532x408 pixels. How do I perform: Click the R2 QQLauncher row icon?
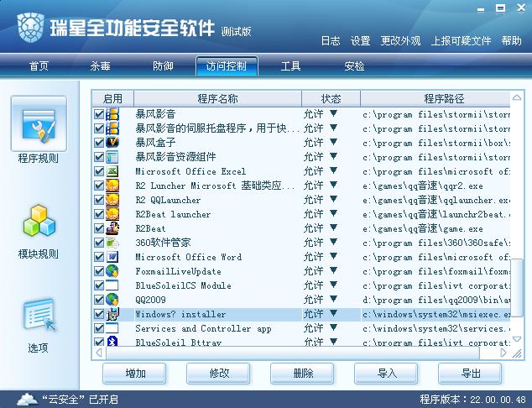112,200
